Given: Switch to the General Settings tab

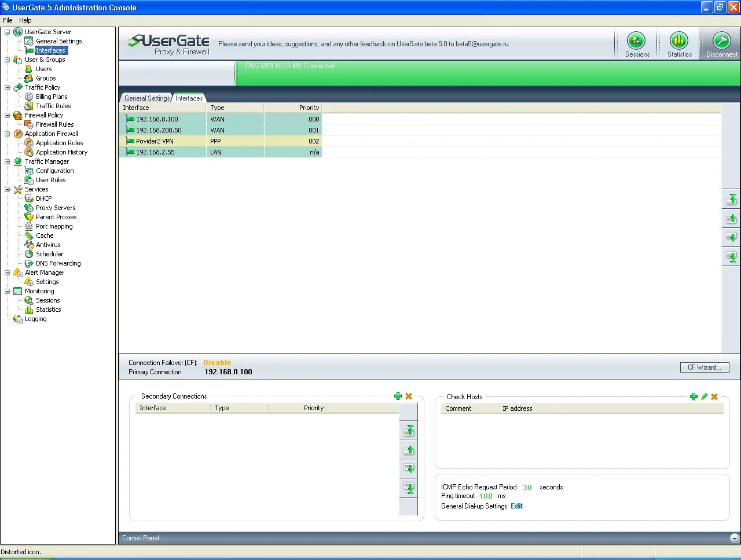Looking at the screenshot, I should pyautogui.click(x=146, y=98).
